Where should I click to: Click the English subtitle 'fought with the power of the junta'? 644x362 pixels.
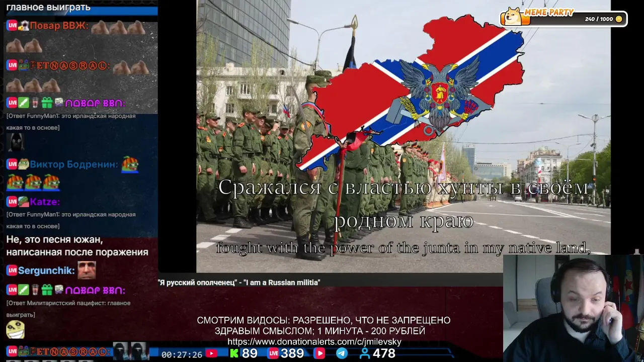[x=403, y=248]
